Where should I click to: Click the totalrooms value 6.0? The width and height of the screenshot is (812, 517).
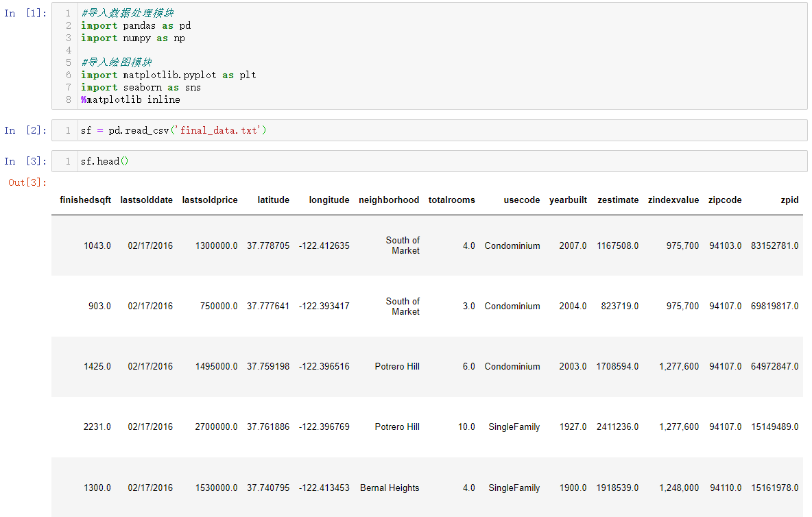pos(468,366)
